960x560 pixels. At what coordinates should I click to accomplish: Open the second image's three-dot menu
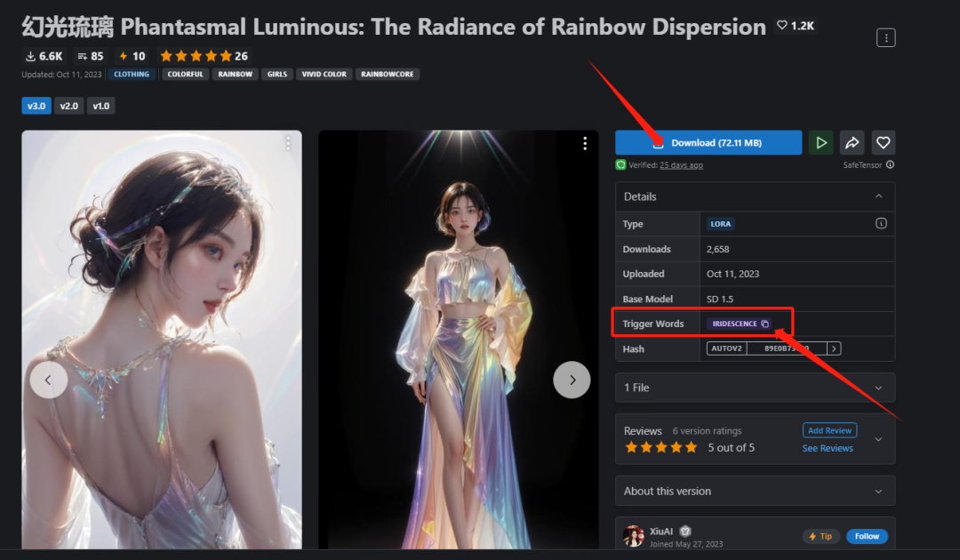(x=585, y=143)
